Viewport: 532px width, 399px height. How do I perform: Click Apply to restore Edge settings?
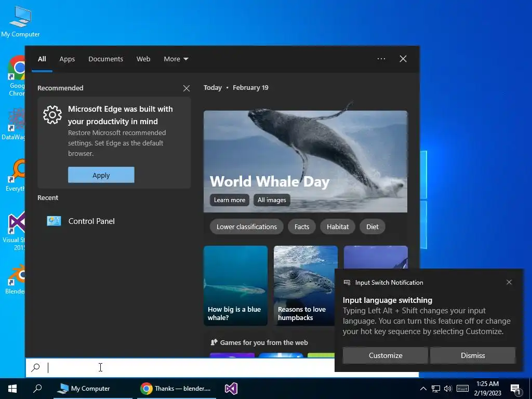101,175
